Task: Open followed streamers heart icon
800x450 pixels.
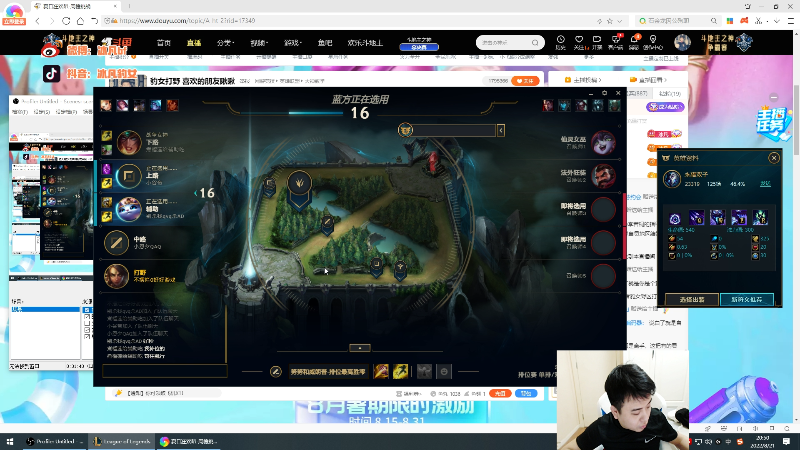Action: 579,42
